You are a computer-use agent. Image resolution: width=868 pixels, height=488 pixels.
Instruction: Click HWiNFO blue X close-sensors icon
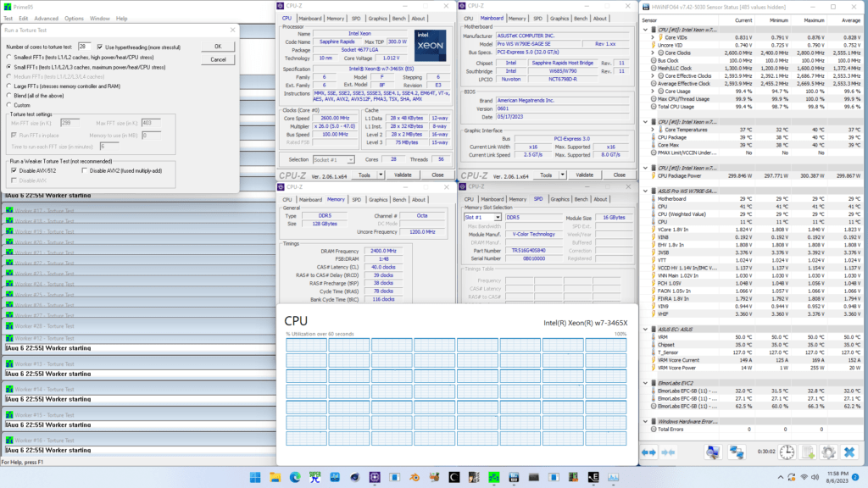point(849,452)
